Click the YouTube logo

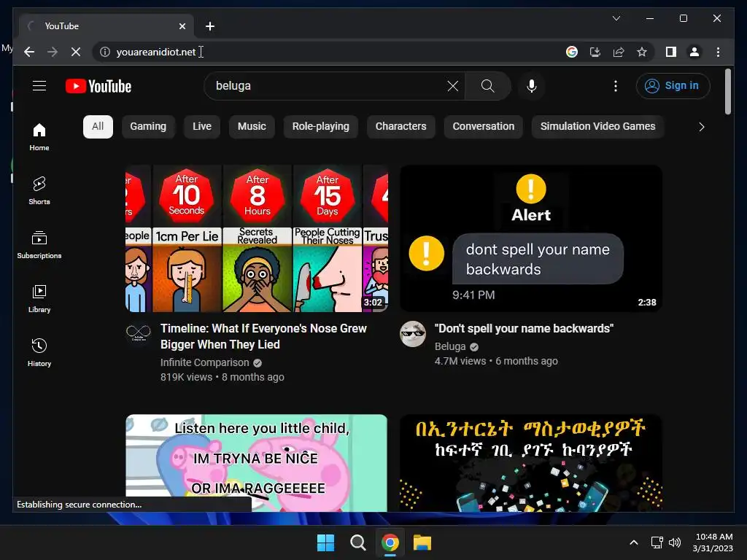(x=98, y=86)
